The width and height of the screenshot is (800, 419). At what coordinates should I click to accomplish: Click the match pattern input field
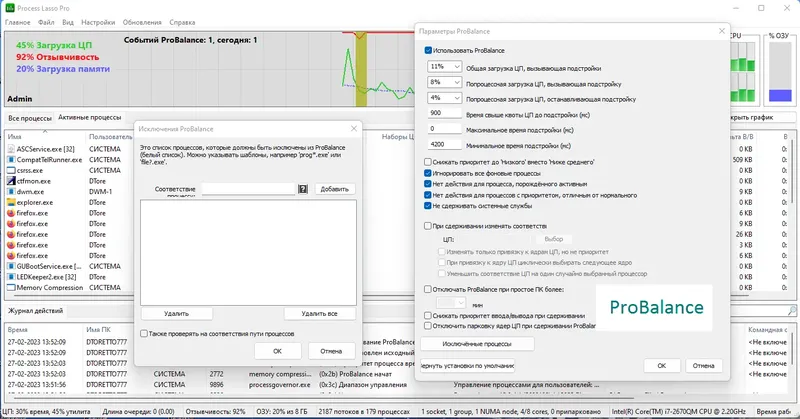[x=248, y=189]
